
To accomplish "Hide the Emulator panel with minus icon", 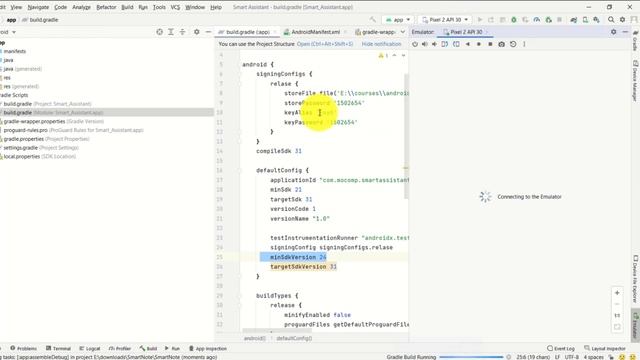I will point(625,32).
